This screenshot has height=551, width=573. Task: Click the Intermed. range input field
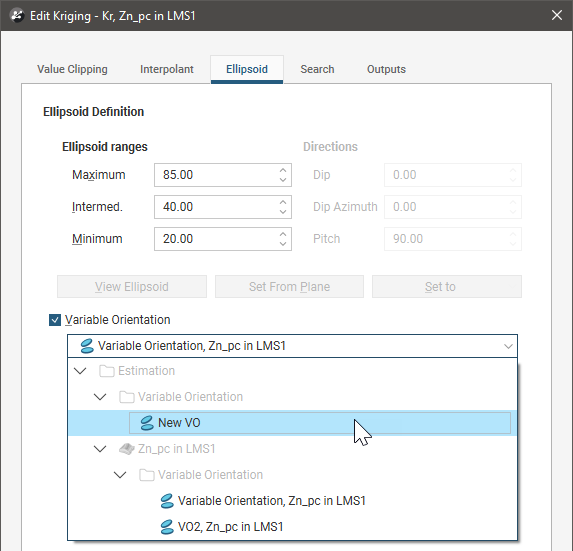223,207
